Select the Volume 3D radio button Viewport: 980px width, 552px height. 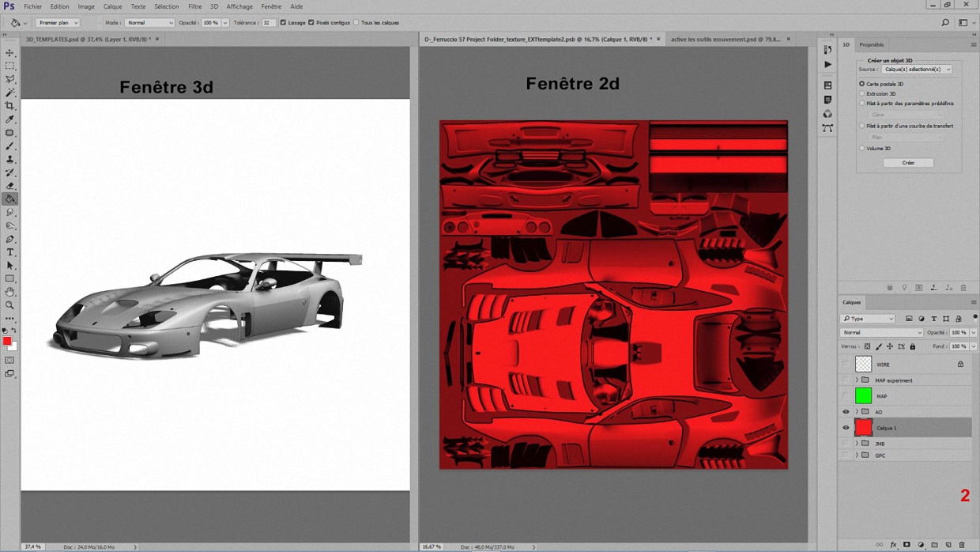(x=862, y=148)
